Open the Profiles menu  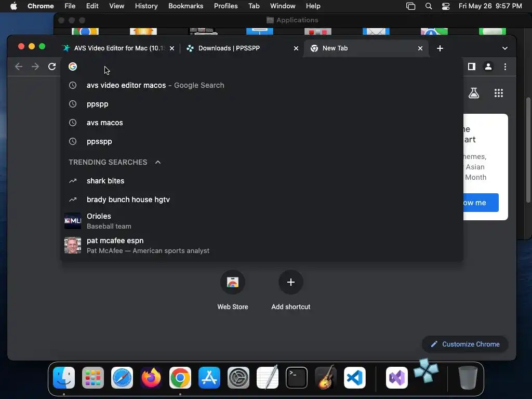coord(225,6)
